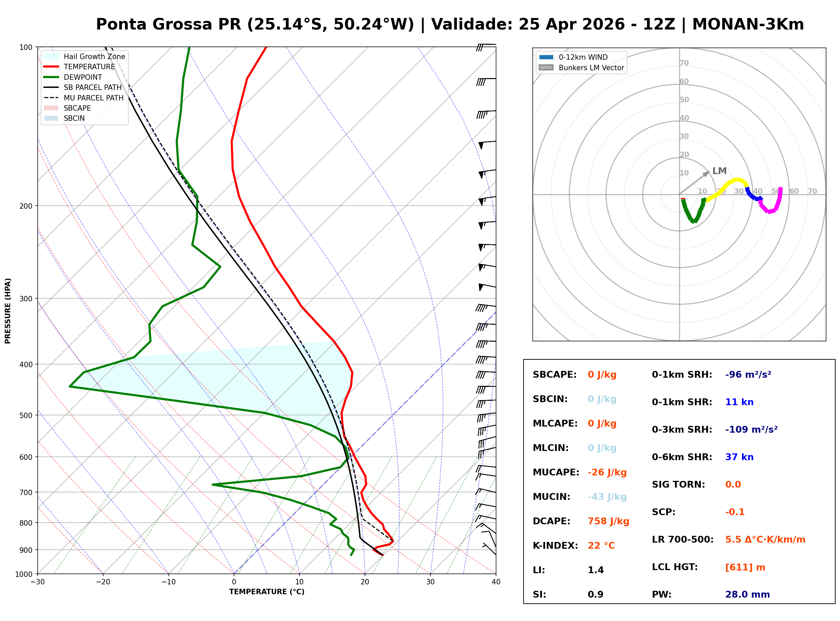Click the MUCAPE value -26 J/kg

[607, 472]
